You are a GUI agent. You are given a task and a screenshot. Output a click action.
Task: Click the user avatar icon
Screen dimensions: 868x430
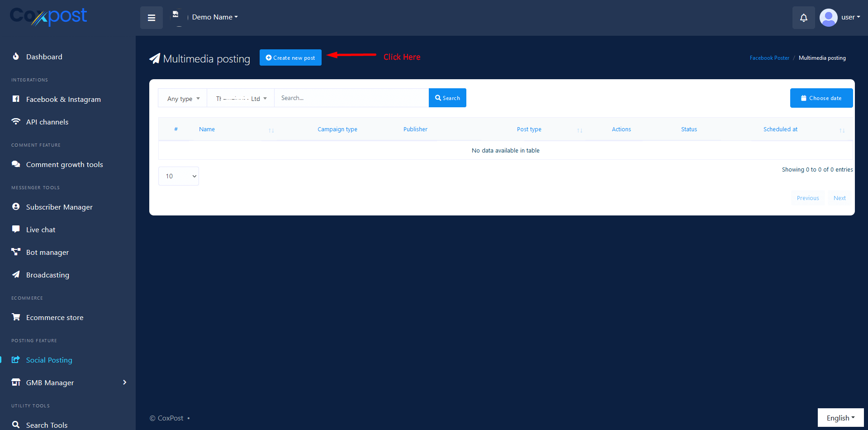click(828, 18)
